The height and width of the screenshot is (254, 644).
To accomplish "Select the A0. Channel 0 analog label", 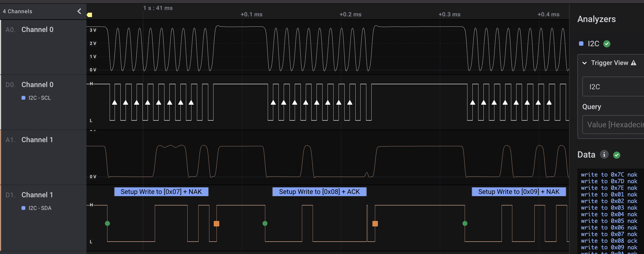I will coord(29,30).
